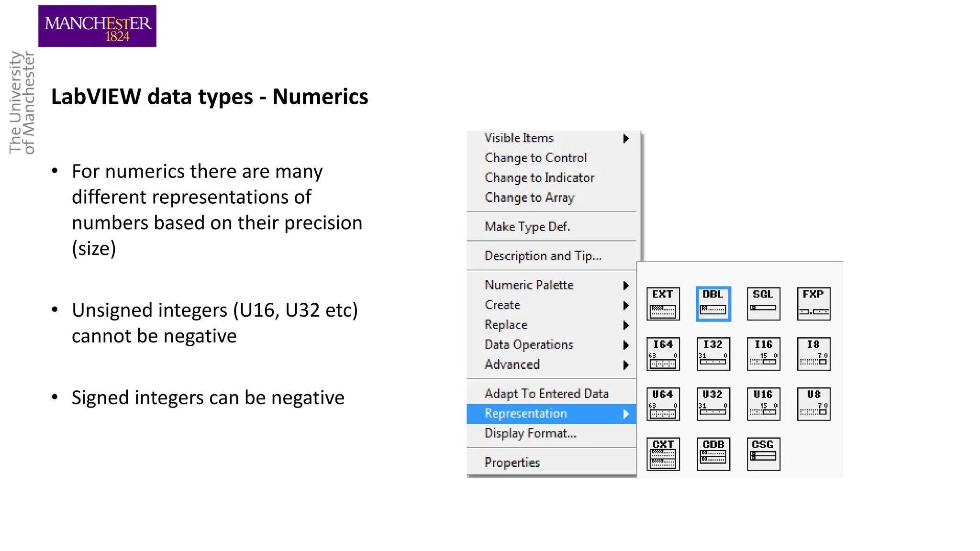Choose the U16 unsigned integer representation
The width and height of the screenshot is (980, 551).
point(763,404)
